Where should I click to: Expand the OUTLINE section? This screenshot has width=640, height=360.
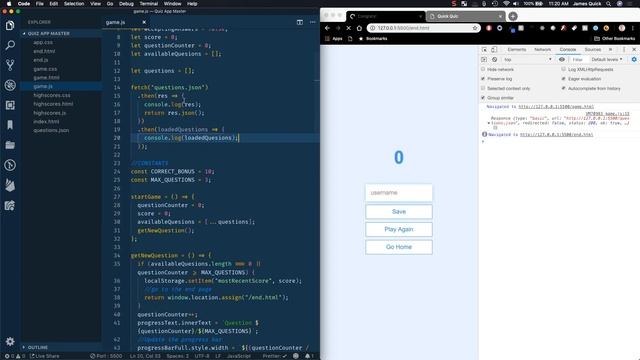(38, 347)
